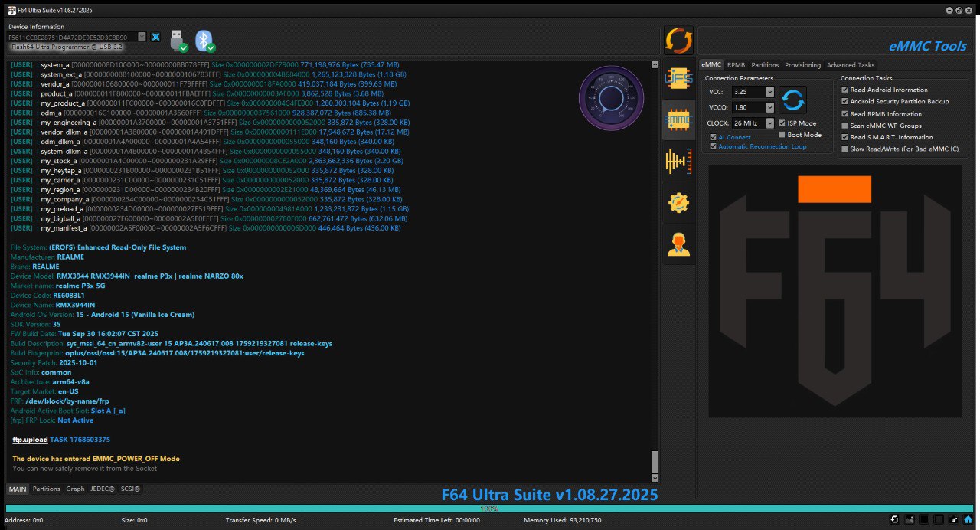Toggle Android Security Partition Backup checkbox
The image size is (980, 530).
[844, 101]
